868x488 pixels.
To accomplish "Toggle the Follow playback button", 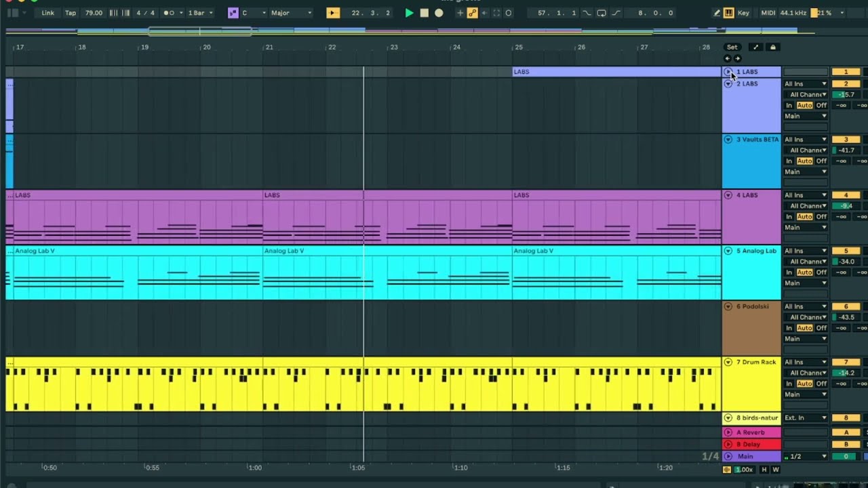I will (332, 13).
